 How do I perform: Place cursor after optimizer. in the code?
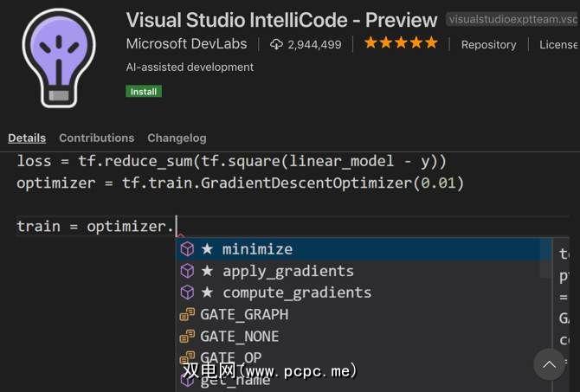point(176,227)
